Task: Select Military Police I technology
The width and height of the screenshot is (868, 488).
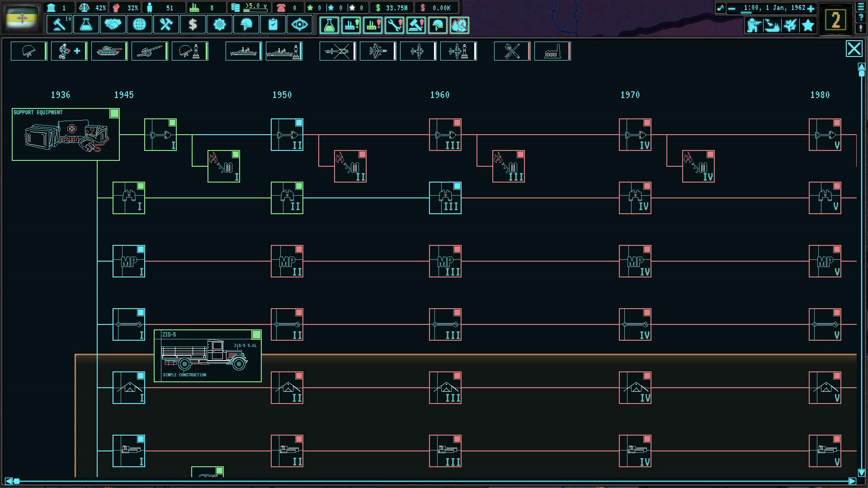Action: point(129,261)
